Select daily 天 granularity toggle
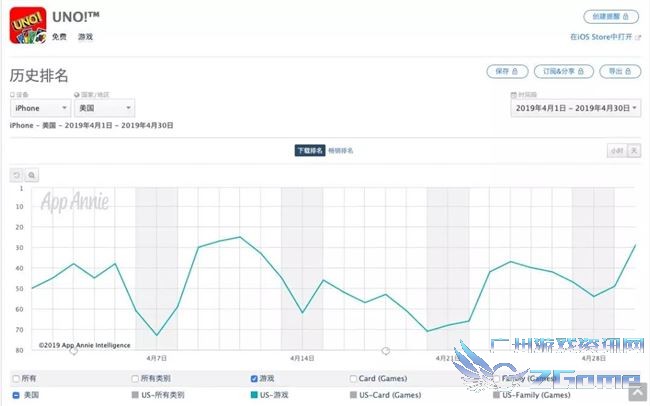The height and width of the screenshot is (406, 650). click(634, 151)
